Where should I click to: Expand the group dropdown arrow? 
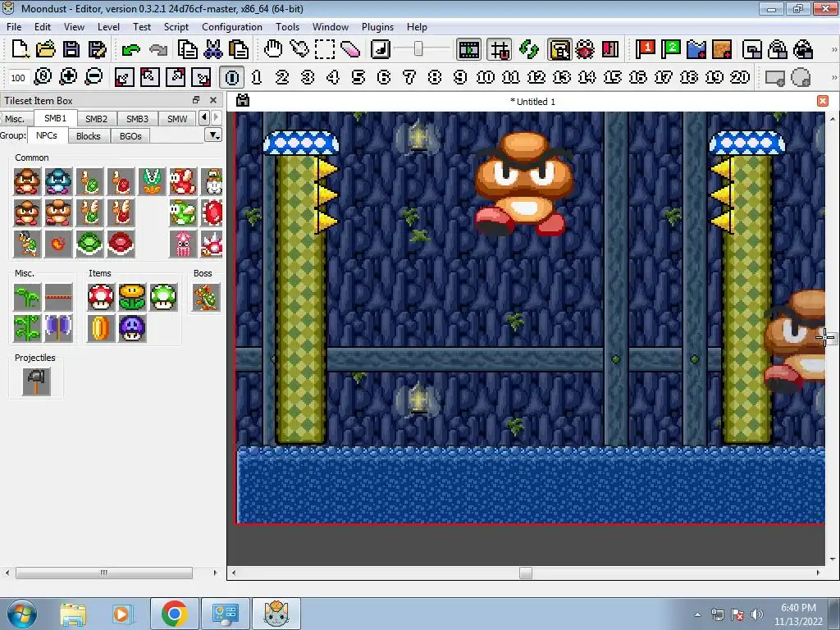click(x=214, y=135)
